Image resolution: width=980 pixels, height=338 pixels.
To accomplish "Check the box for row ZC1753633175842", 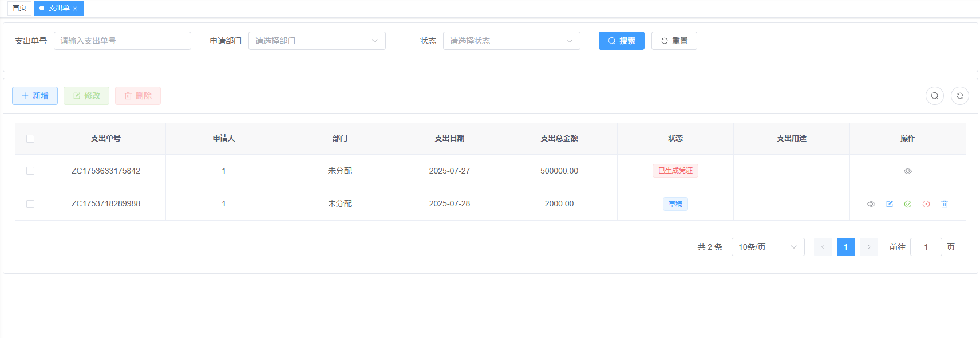I will click(x=30, y=171).
